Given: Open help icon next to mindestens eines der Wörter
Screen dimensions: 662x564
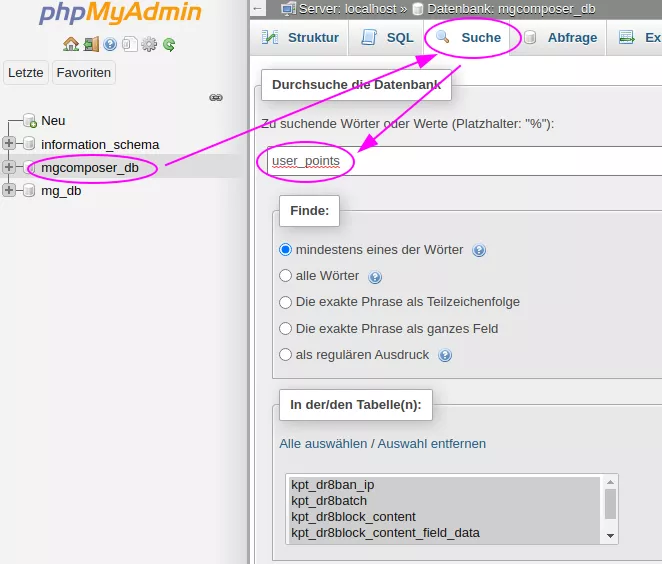Looking at the screenshot, I should pos(479,250).
